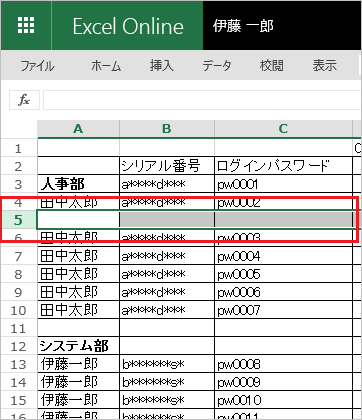Click the シリアル番号 header cell
The width and height of the screenshot is (362, 420).
[167, 166]
